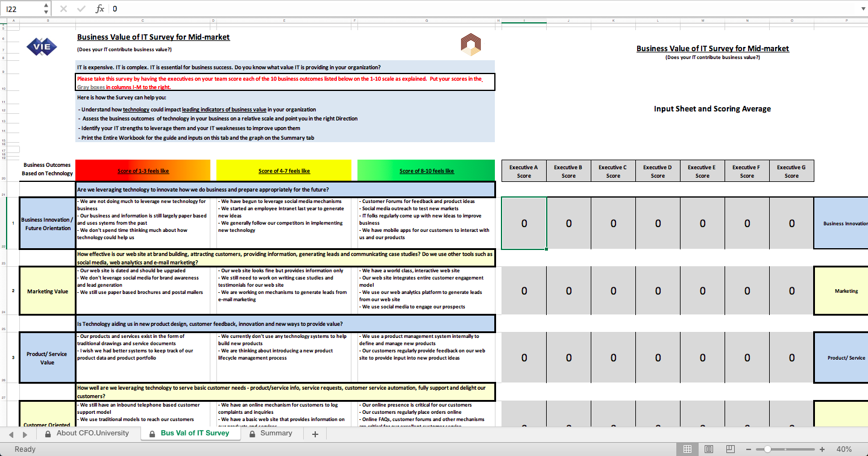Click the red 'Please take this survey' instruction
The height and width of the screenshot is (456, 868).
click(x=286, y=83)
